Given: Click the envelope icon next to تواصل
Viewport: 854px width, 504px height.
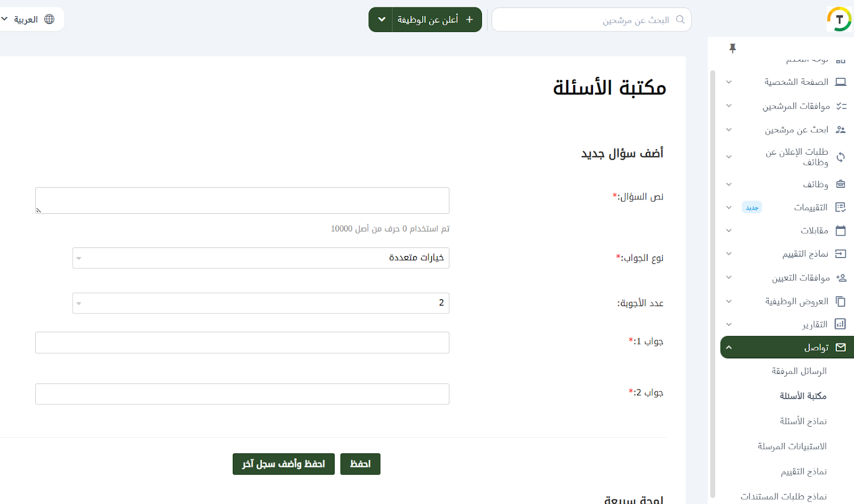Looking at the screenshot, I should tap(841, 347).
